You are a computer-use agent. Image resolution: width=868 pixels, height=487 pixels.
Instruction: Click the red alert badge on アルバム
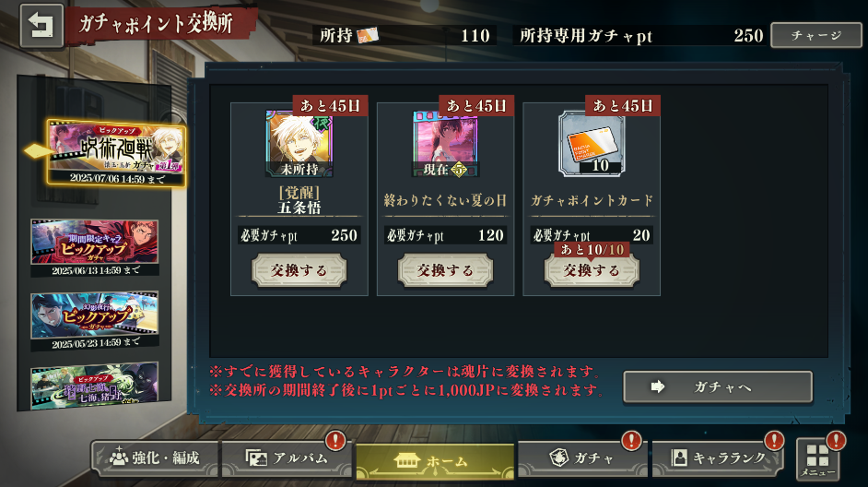pos(335,441)
